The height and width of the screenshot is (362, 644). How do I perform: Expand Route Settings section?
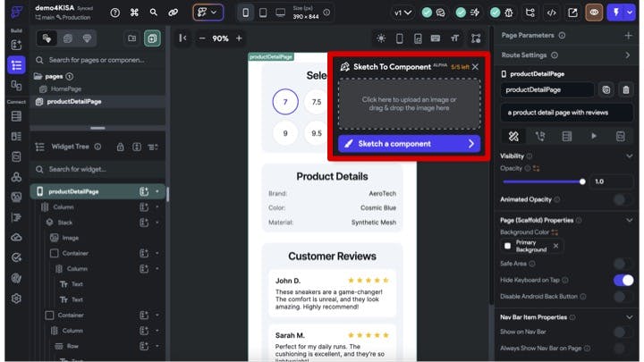(x=628, y=55)
